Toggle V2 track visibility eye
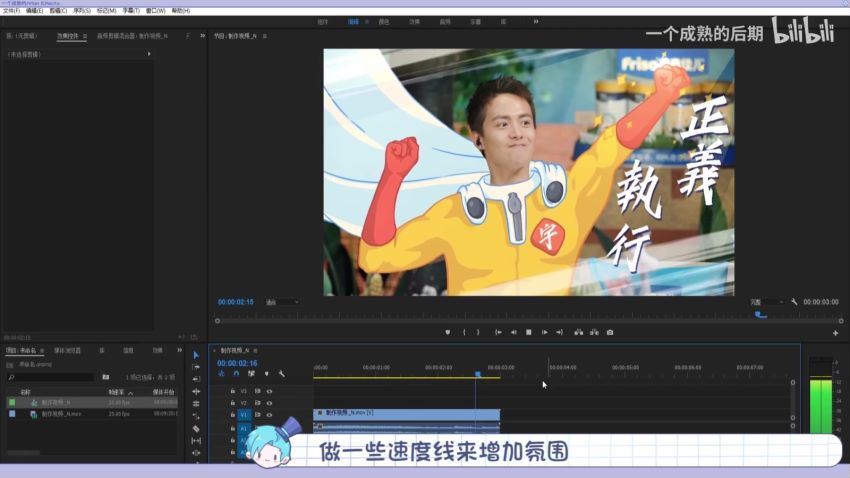 [x=269, y=403]
